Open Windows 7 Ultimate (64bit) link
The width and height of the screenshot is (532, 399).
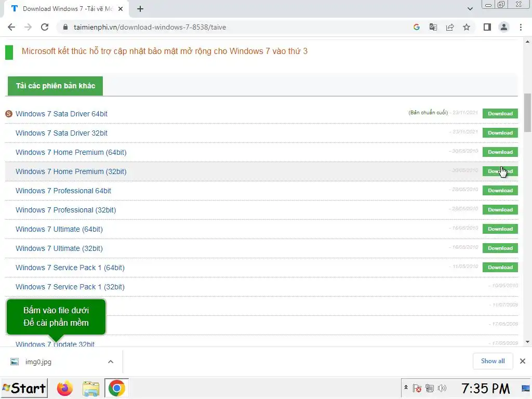coord(59,229)
